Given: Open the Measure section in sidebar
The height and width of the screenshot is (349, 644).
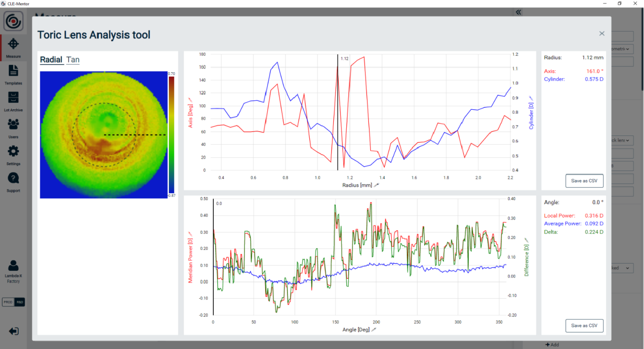Looking at the screenshot, I should 13,48.
